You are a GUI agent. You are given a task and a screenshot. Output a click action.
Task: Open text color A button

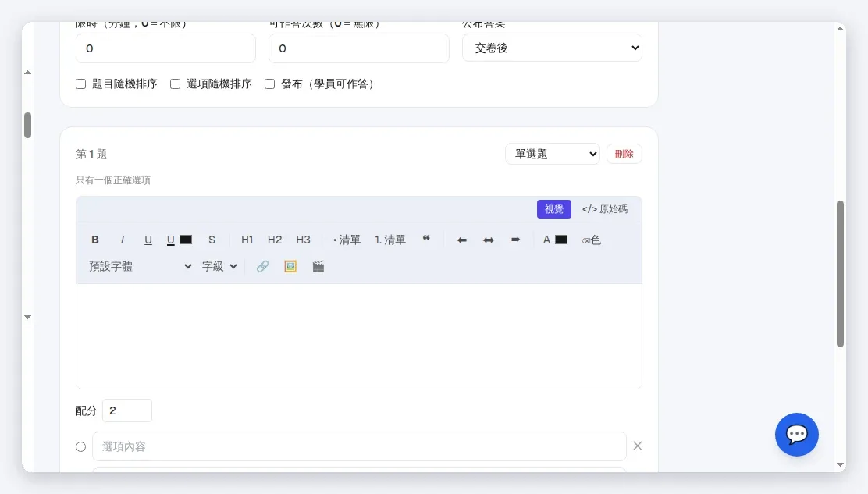[x=546, y=240]
